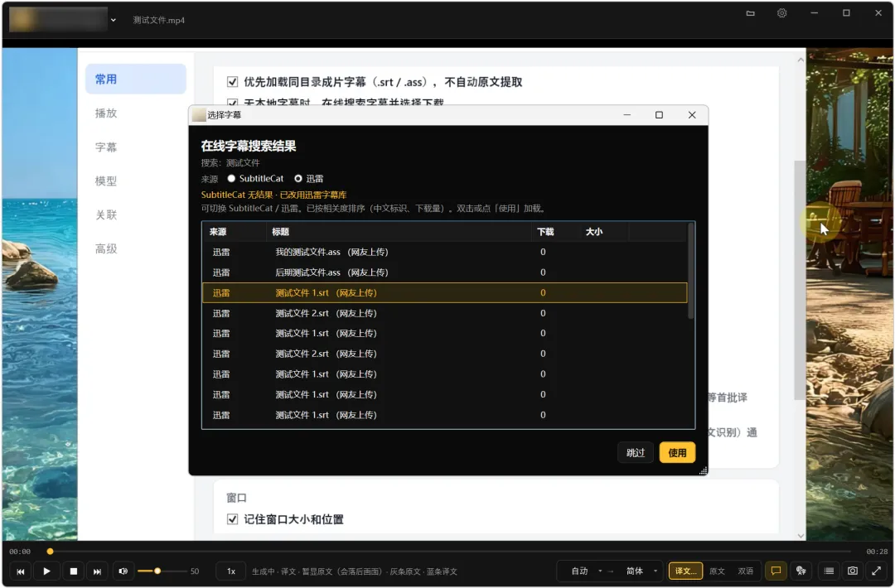Open the target language dropdown showing 简体
Screen dimensions: 895x588
[x=641, y=571]
